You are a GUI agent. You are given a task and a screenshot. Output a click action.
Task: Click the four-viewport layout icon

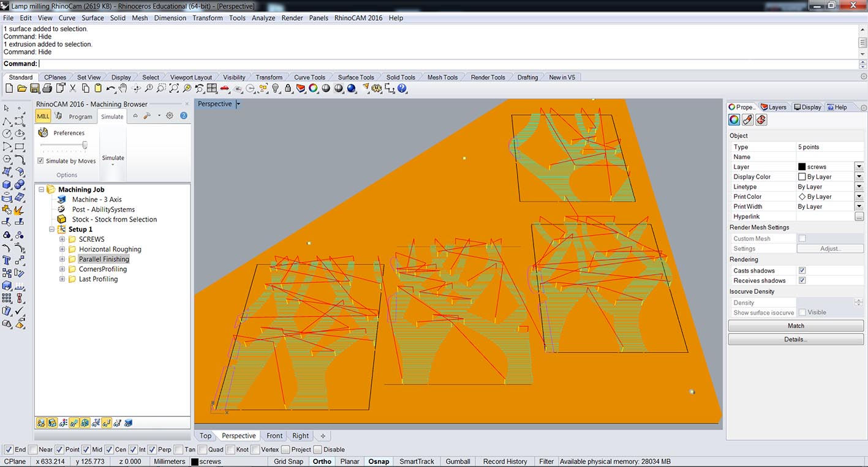pyautogui.click(x=212, y=89)
